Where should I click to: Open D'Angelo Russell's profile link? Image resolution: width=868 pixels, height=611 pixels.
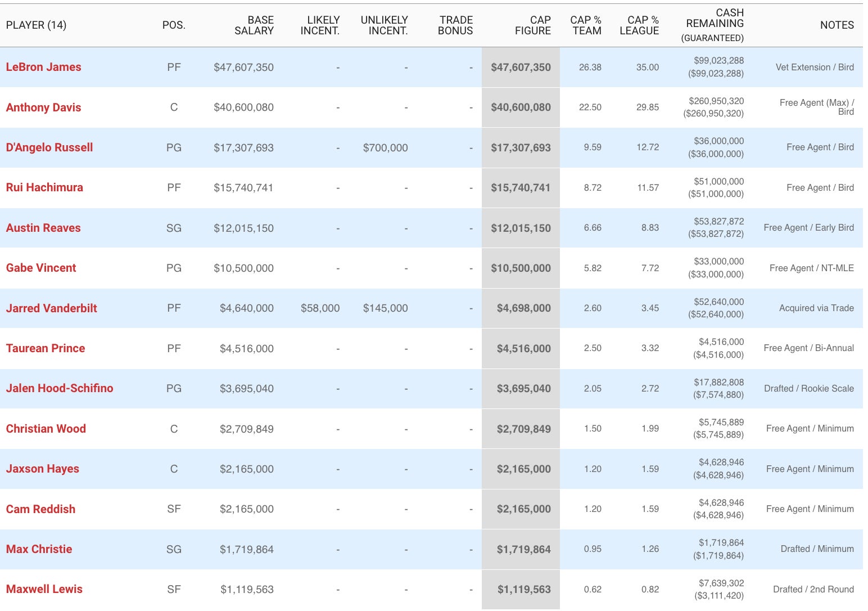49,147
